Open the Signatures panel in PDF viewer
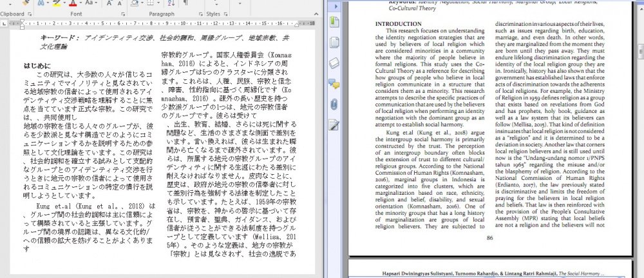 [x=335, y=125]
